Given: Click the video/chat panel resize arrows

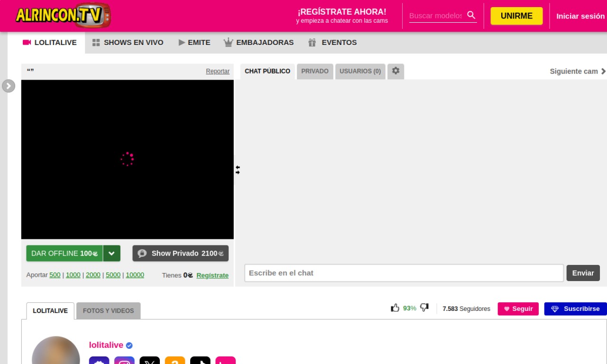Looking at the screenshot, I should 238,170.
